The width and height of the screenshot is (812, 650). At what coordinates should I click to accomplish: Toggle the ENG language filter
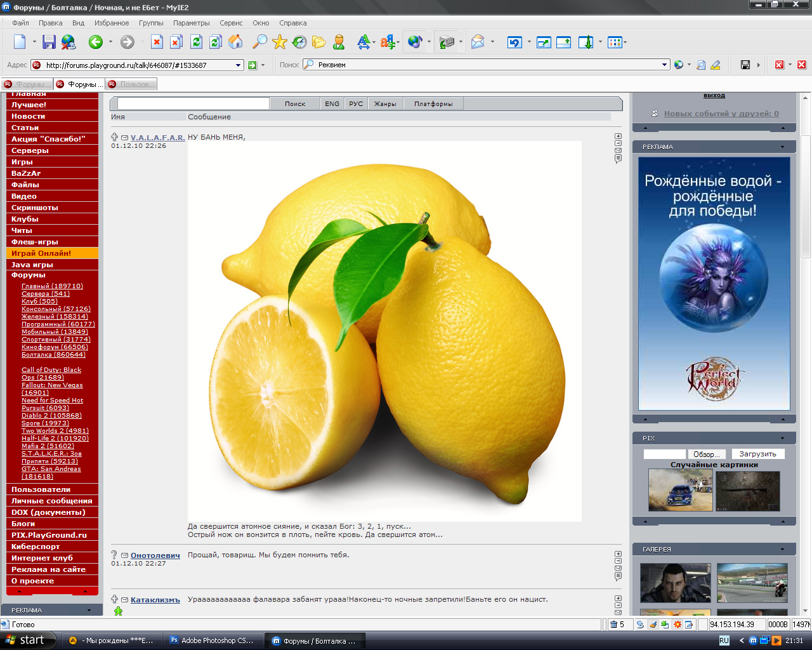tap(332, 103)
